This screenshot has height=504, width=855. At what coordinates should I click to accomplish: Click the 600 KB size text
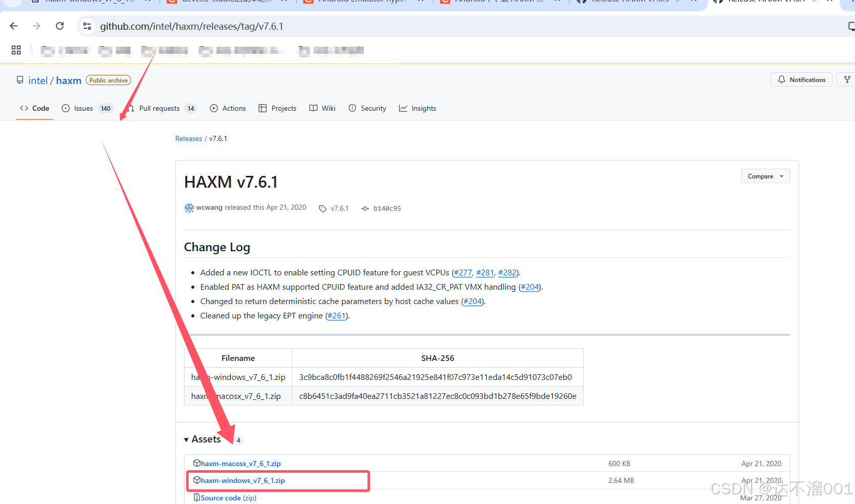(619, 463)
